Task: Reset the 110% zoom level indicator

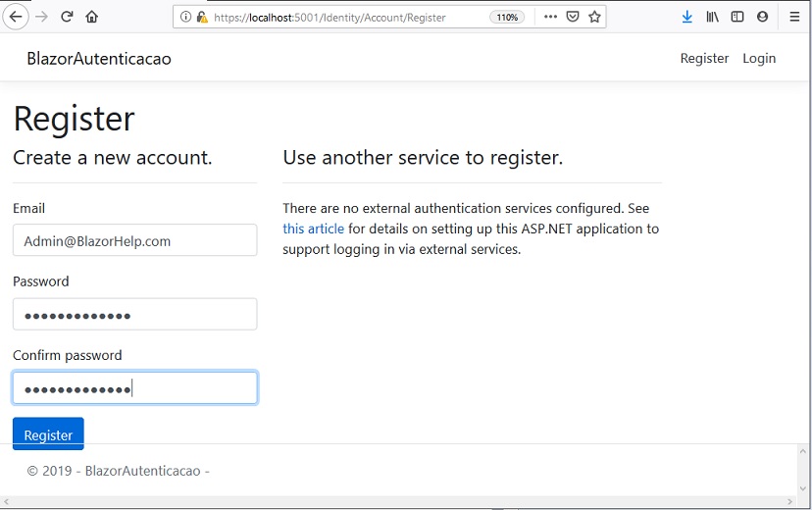Action: point(507,17)
